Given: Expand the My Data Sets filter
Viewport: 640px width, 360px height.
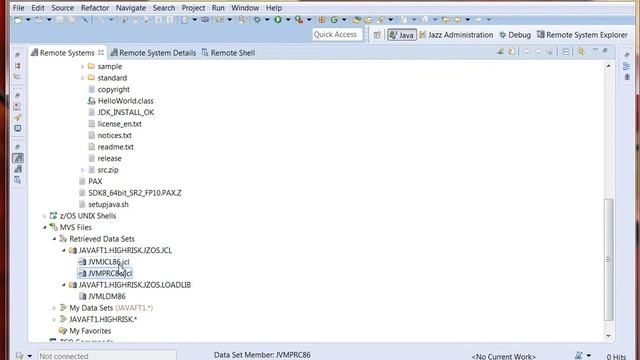Looking at the screenshot, I should coord(54,308).
